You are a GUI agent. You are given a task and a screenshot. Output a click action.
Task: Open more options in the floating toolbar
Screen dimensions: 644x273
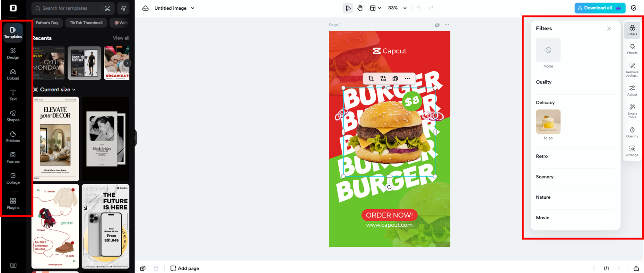[407, 78]
